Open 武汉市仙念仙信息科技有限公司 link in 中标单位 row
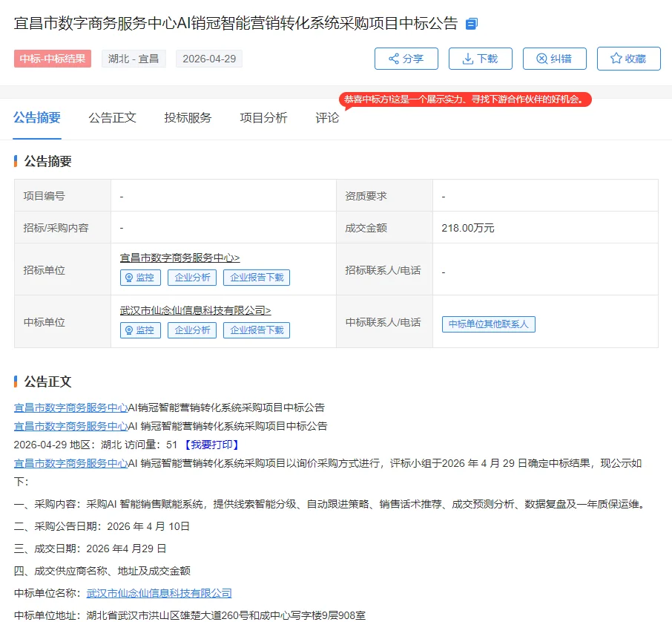Image resolution: width=672 pixels, height=622 pixels. click(x=195, y=310)
